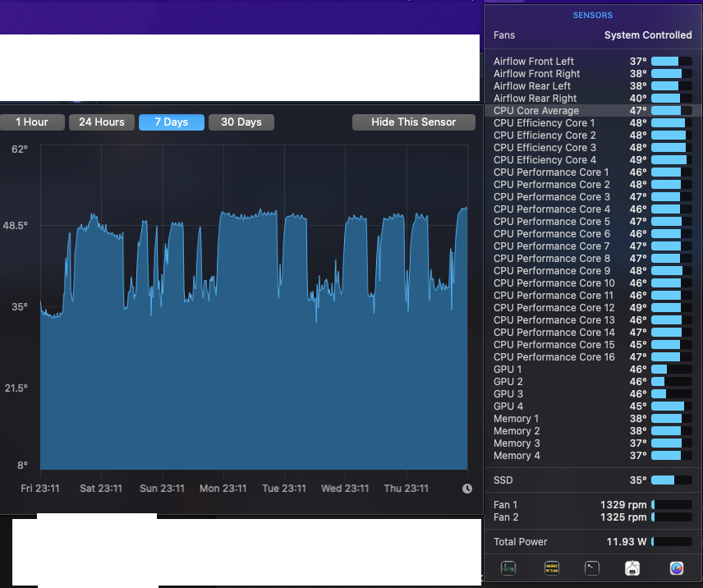Select the Airflow Front Right sensor
The height and width of the screenshot is (588, 703).
pos(593,74)
